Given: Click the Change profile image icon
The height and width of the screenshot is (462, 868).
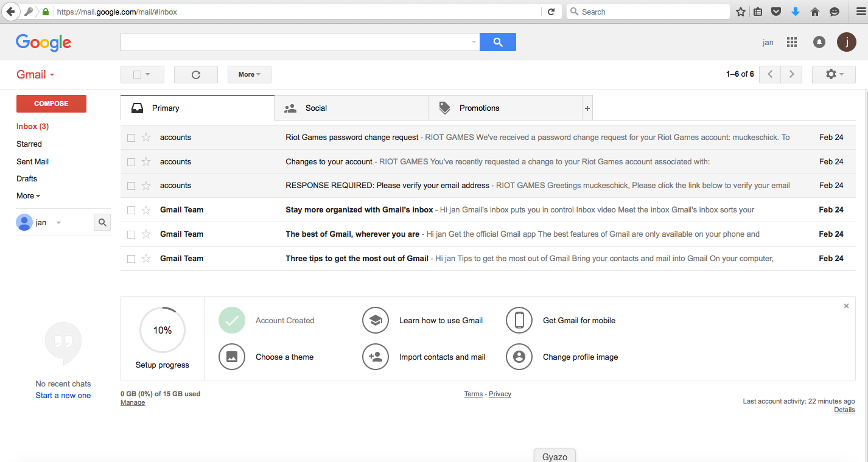Looking at the screenshot, I should pyautogui.click(x=519, y=357).
